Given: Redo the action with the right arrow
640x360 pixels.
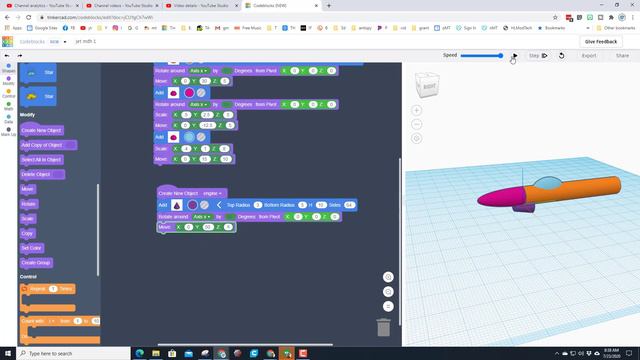Looking at the screenshot, I should pos(20,56).
